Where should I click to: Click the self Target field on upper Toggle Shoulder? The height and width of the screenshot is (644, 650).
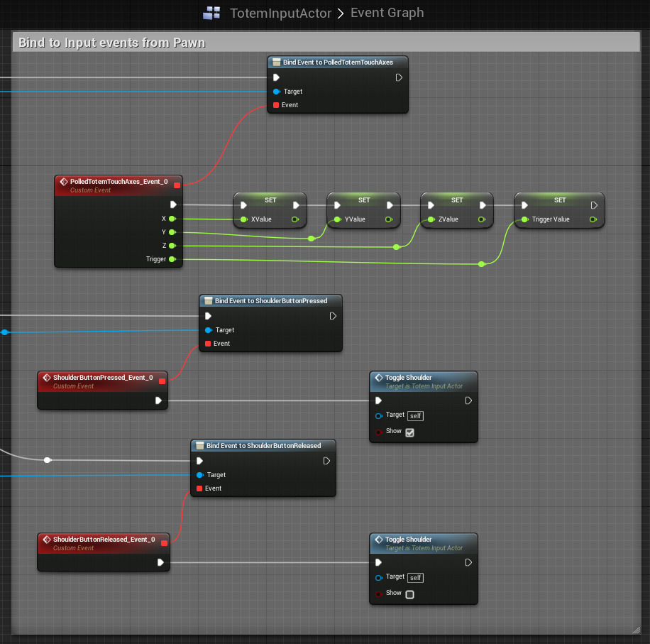(416, 415)
